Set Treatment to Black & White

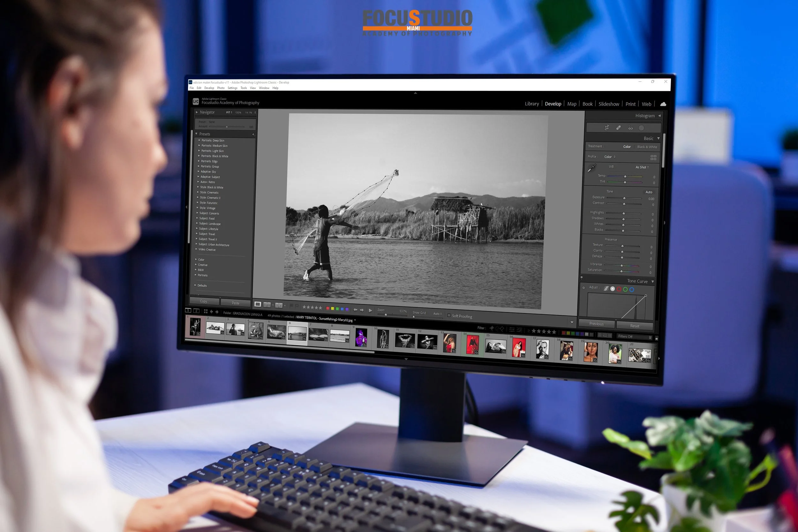point(647,147)
